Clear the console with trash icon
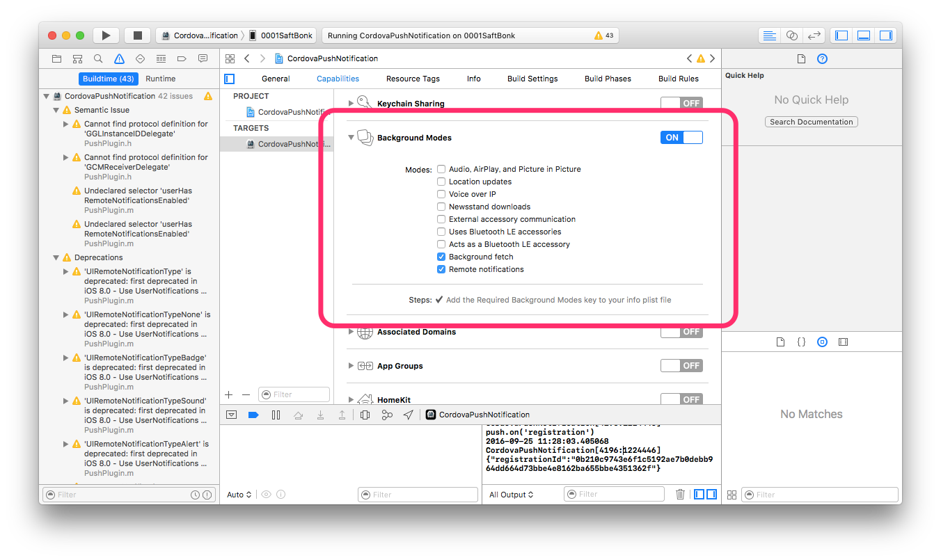 click(x=680, y=495)
